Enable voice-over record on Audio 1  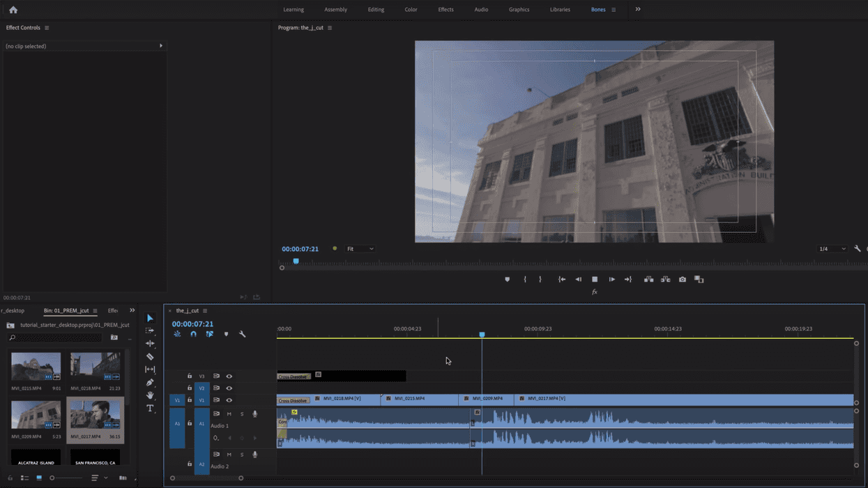(255, 414)
